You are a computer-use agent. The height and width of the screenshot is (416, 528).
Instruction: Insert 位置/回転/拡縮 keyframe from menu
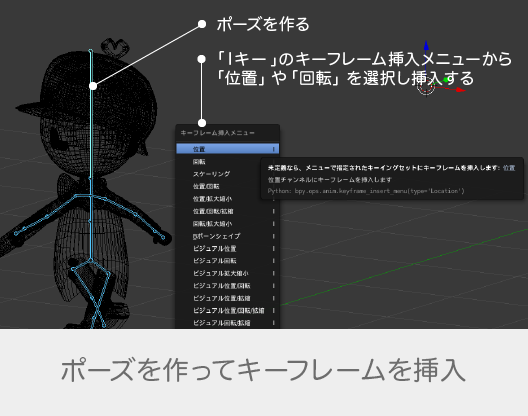click(228, 212)
